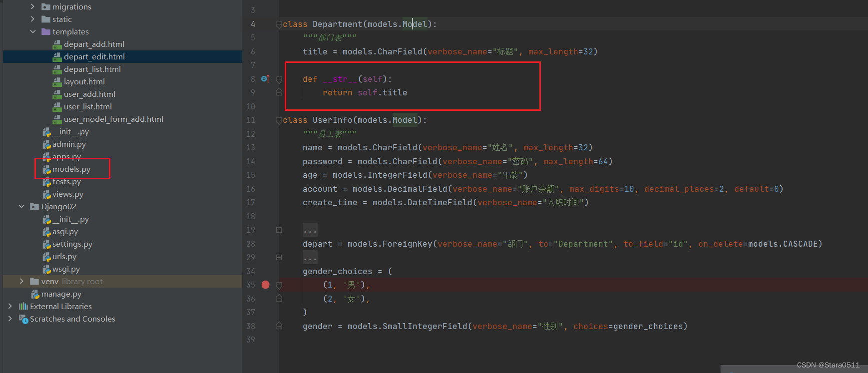Click the migrations folder icon
This screenshot has width=868, height=373.
pyautogui.click(x=46, y=6)
